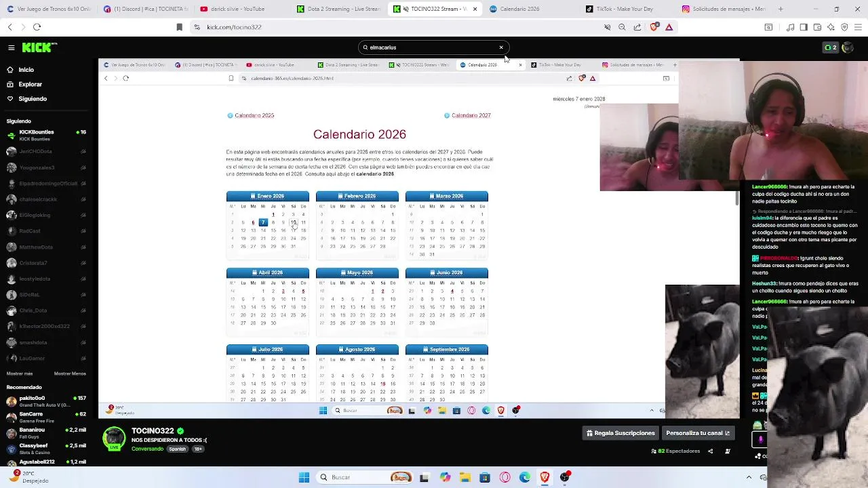Viewport: 868px width, 488px height.
Task: Go back in browser history
Action: click(x=9, y=27)
